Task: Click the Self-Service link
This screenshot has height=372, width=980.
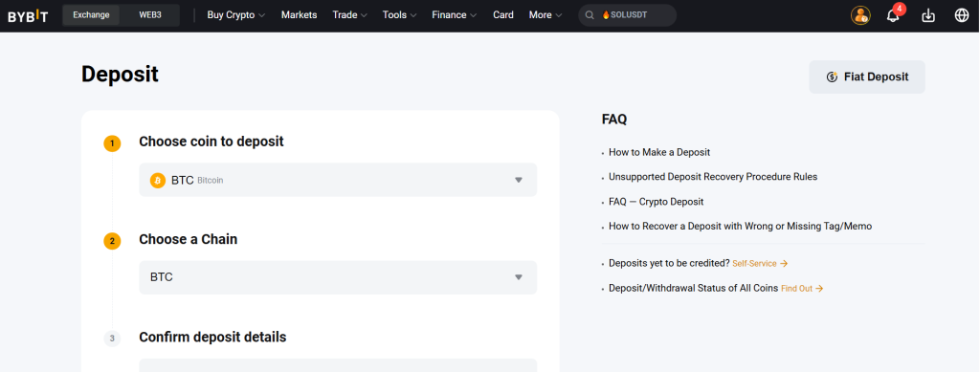Action: (754, 264)
